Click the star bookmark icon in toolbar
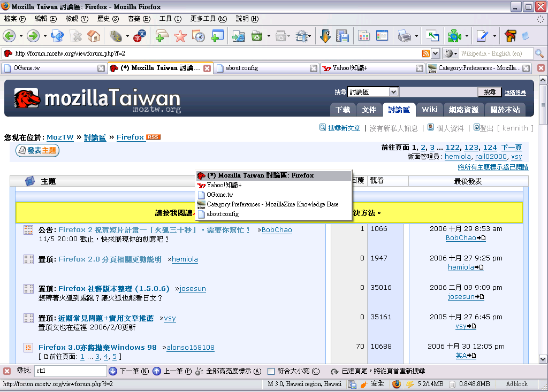The width and height of the screenshot is (548, 392). click(x=180, y=36)
